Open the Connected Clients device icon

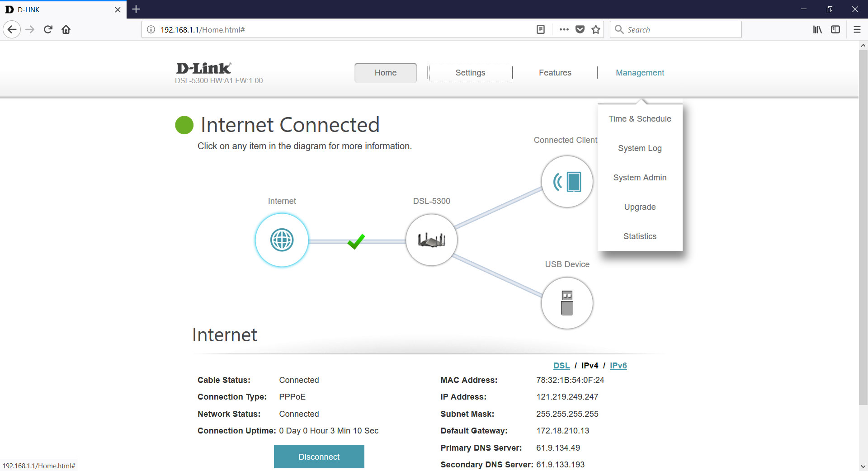567,182
